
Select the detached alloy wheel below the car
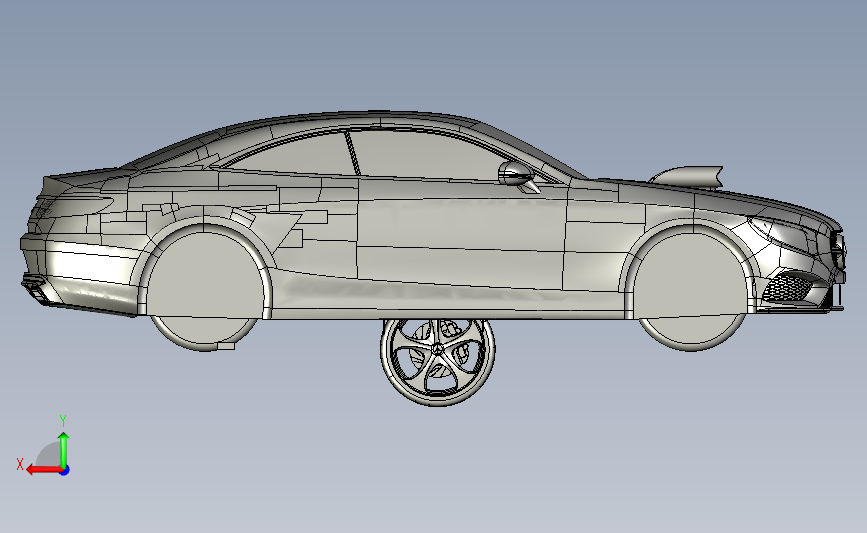pyautogui.click(x=437, y=362)
